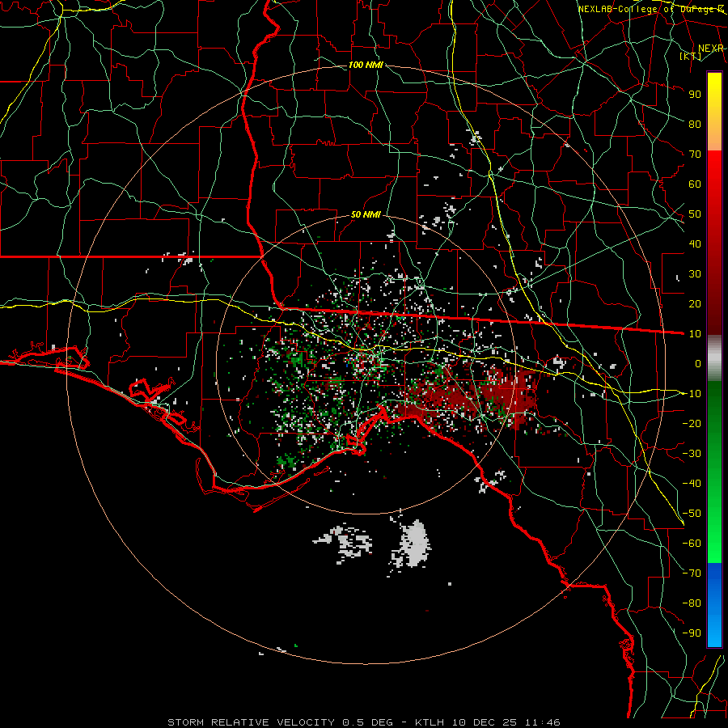Click the 0 label on velocity scale

(x=698, y=363)
